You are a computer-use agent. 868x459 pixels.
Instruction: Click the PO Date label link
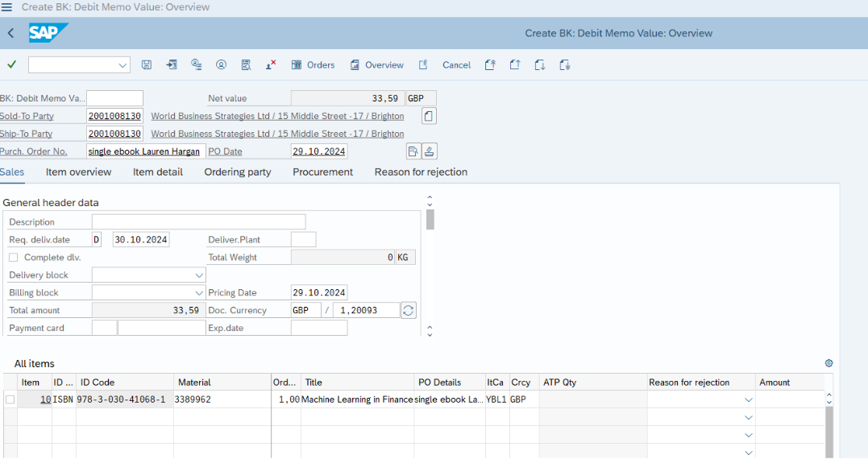click(225, 151)
